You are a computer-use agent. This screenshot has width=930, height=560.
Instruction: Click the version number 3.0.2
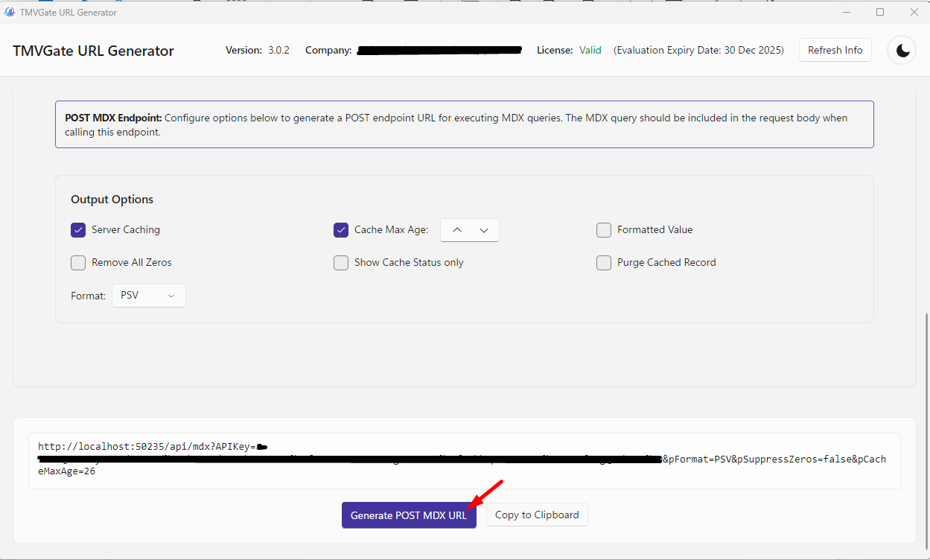click(279, 50)
